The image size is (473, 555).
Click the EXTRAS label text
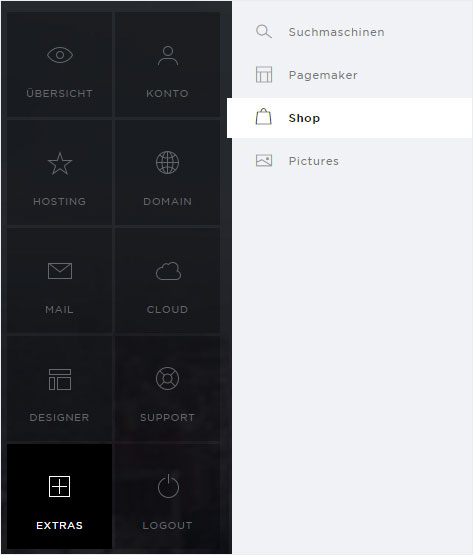(59, 525)
